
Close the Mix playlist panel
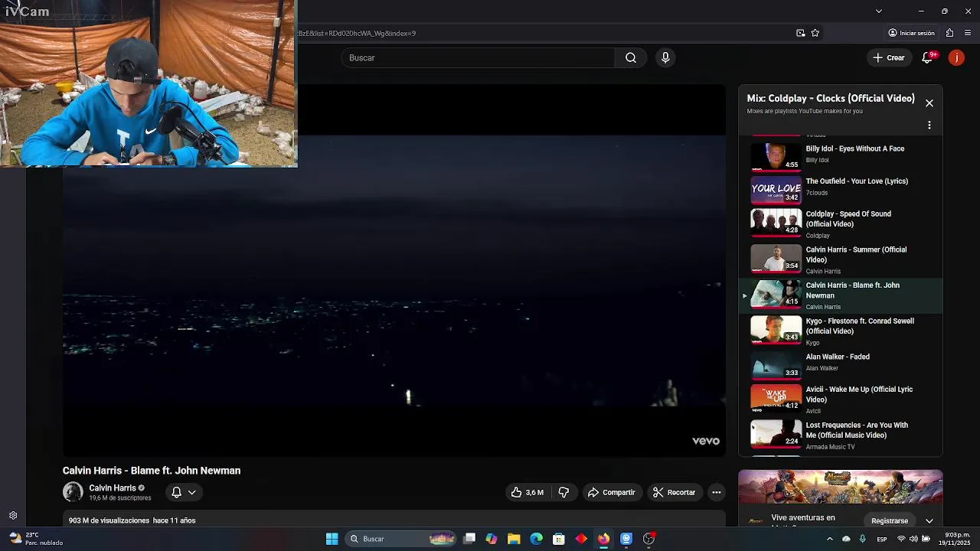(x=929, y=103)
